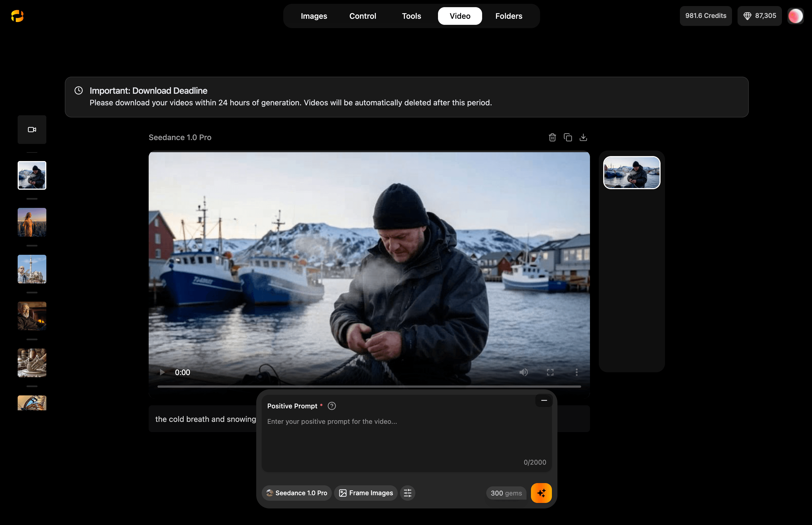The width and height of the screenshot is (812, 525).
Task: Open the Seedance 1.0 Pro model selector
Action: tap(296, 493)
